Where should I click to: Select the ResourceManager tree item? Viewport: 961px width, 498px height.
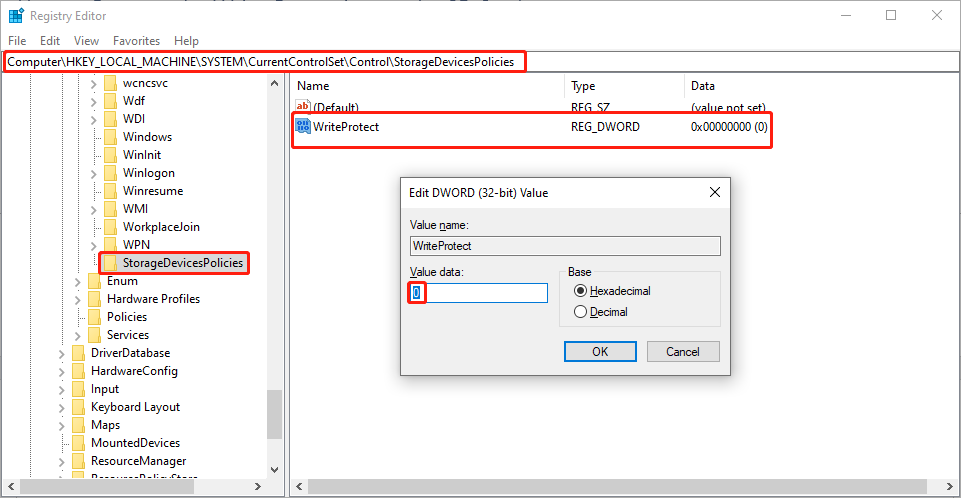point(139,461)
